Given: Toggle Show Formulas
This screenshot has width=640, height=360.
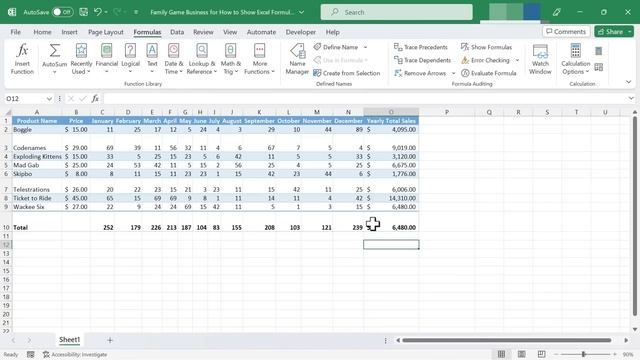Looking at the screenshot, I should click(x=486, y=47).
